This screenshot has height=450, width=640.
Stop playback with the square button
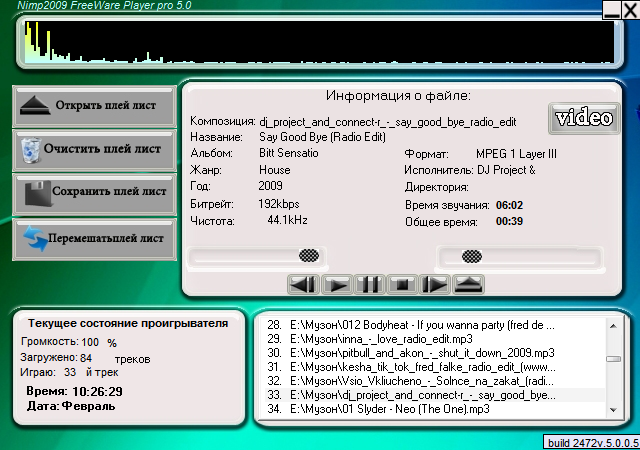401,284
